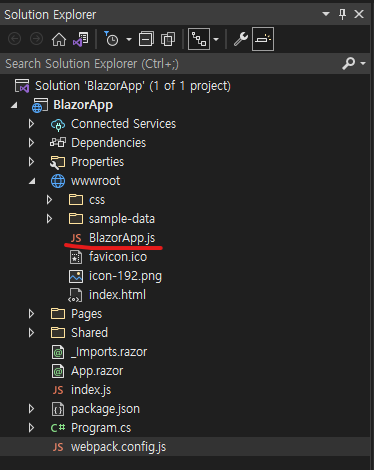Click the C# icon of Program.cs
Screen dimensions: 374x470
(58, 428)
